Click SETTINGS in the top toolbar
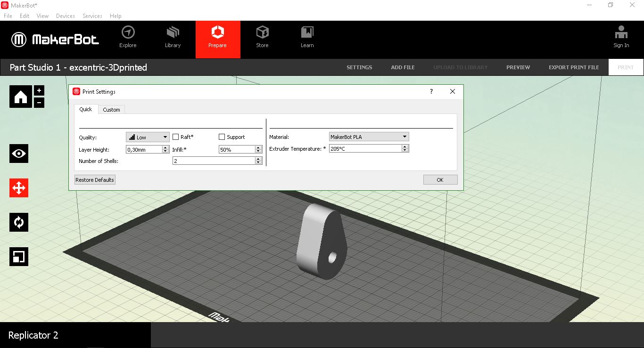 point(359,67)
